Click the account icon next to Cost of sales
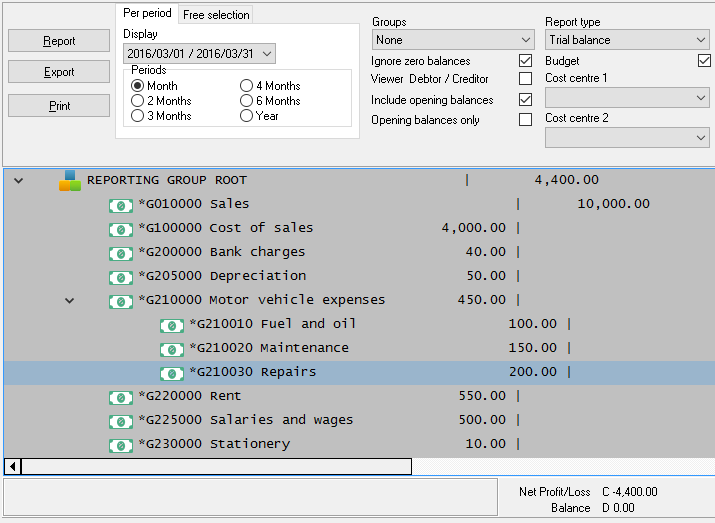715x523 pixels. tap(121, 229)
